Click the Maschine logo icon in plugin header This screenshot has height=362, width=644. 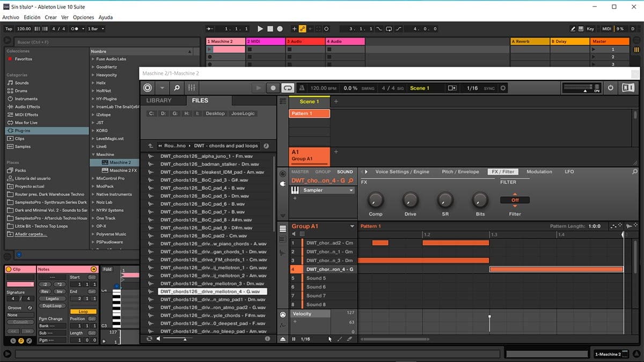[148, 88]
